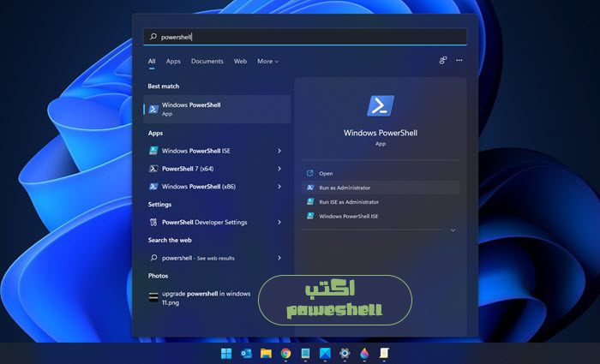Open Outlook from the taskbar
This screenshot has height=364, width=600.
pyautogui.click(x=246, y=353)
